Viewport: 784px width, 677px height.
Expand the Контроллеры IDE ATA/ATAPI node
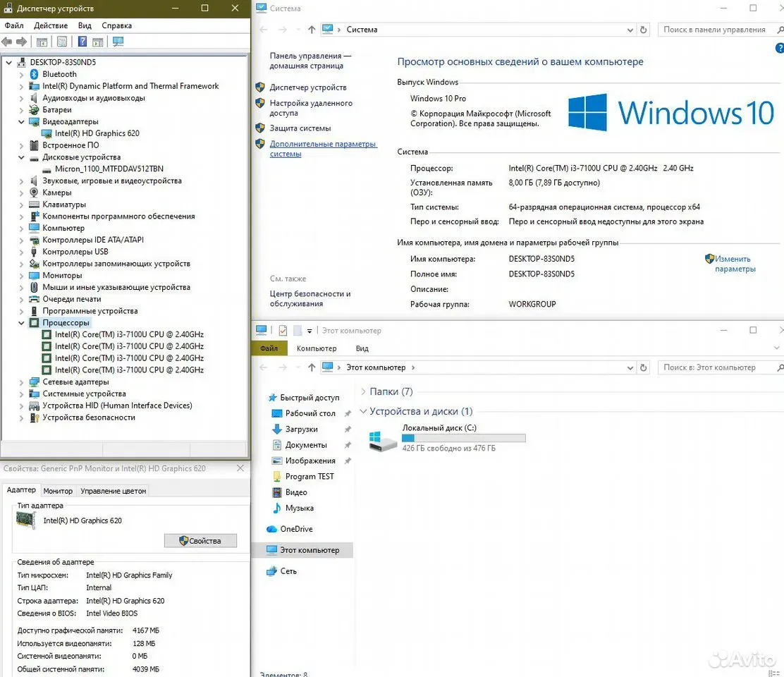(x=21, y=240)
